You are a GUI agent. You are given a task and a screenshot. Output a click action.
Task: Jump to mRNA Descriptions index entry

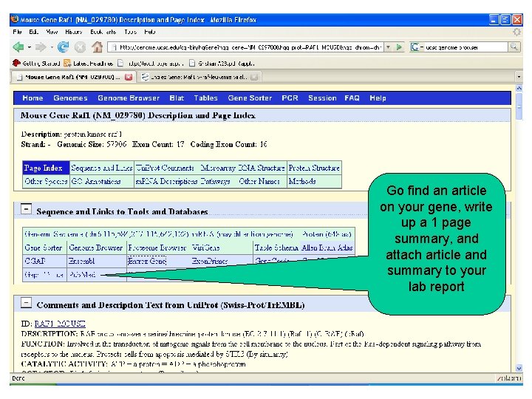tap(166, 181)
